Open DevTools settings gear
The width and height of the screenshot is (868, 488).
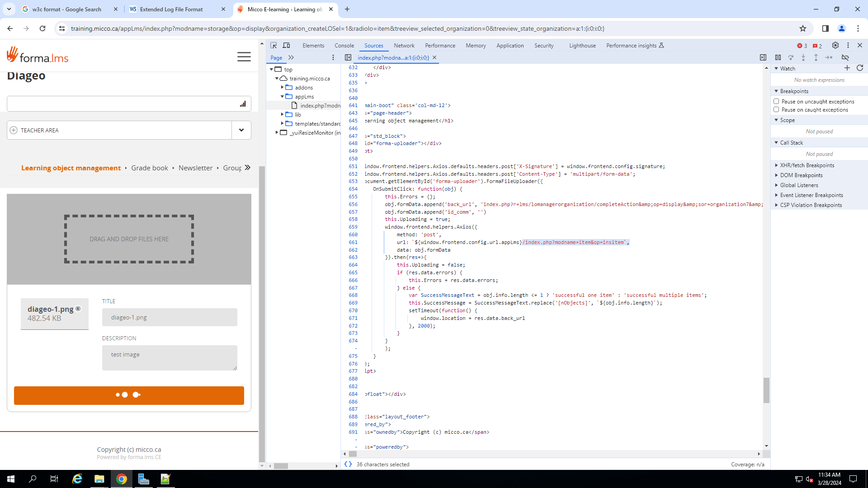pos(835,45)
